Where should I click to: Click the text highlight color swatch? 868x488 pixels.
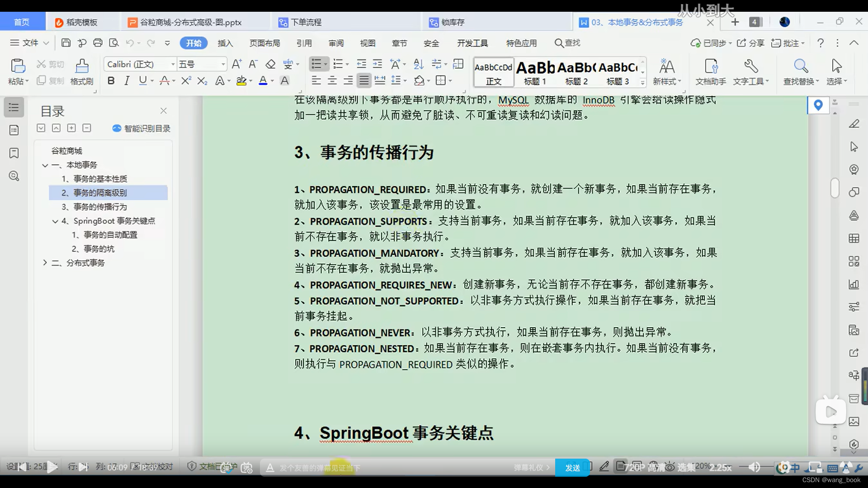pos(241,81)
